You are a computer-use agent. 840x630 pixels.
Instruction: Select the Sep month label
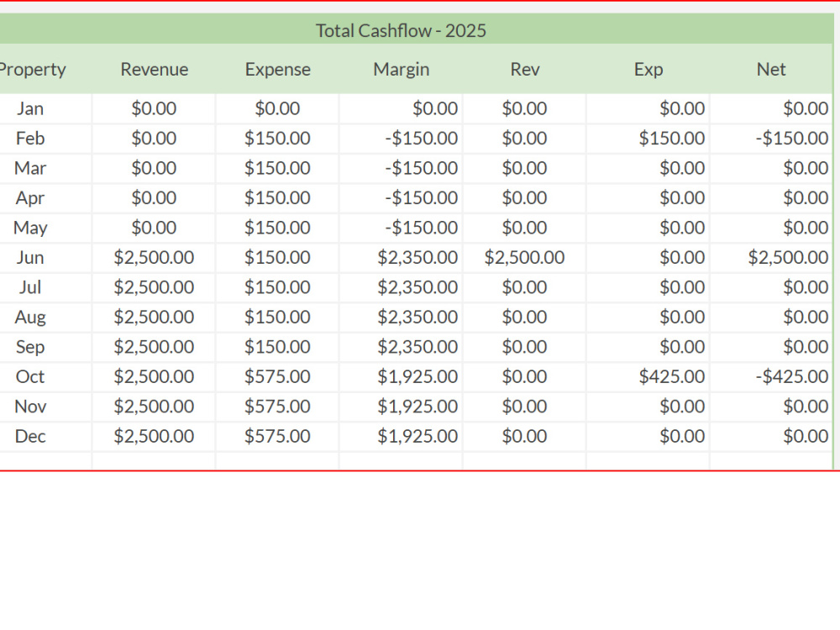coord(30,347)
